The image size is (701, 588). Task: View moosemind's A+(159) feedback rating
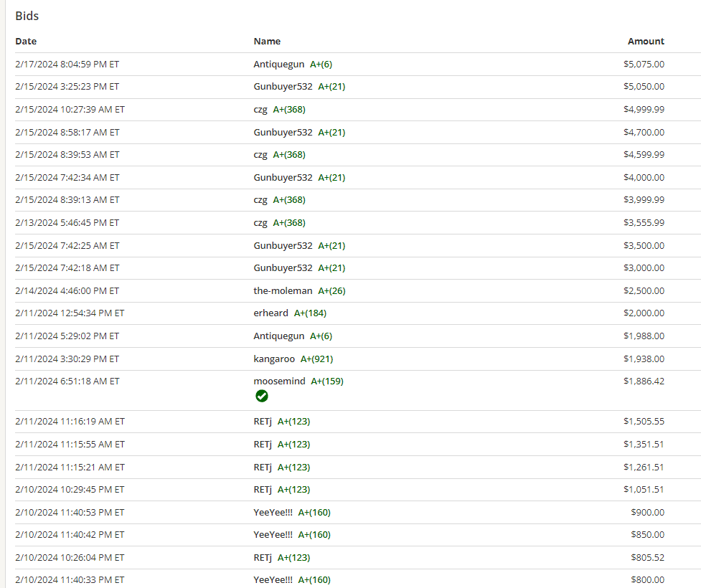coord(327,381)
